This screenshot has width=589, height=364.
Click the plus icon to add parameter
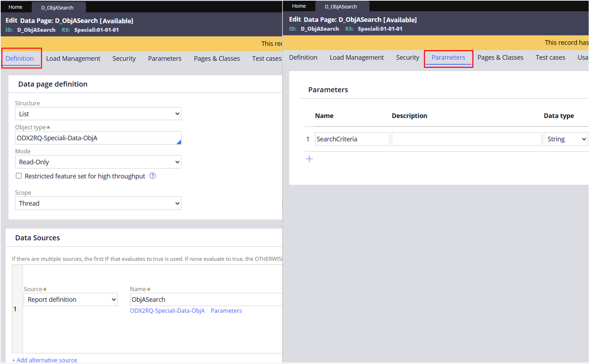[309, 159]
